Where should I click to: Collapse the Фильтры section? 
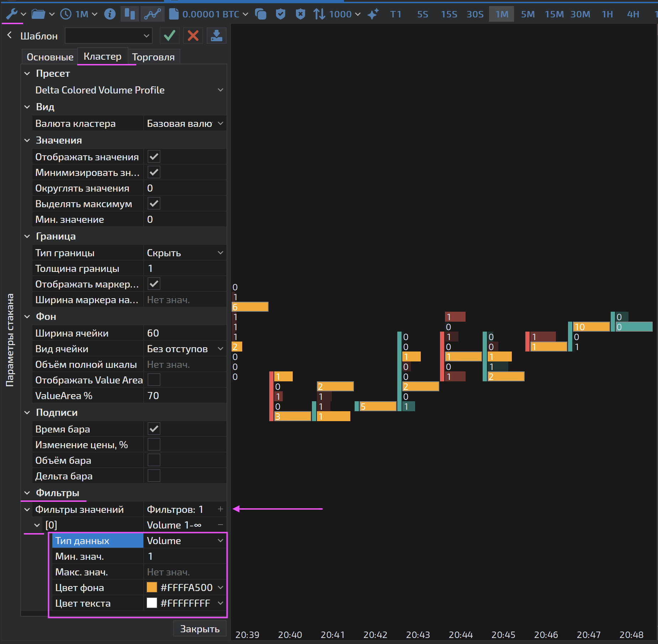pyautogui.click(x=27, y=493)
